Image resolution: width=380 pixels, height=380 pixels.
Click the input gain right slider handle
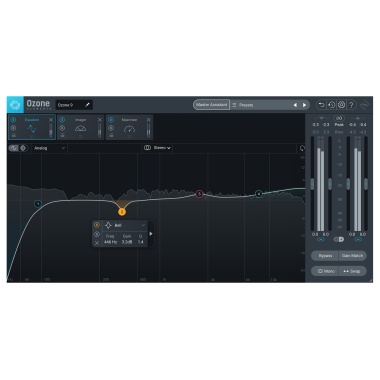pos(330,184)
